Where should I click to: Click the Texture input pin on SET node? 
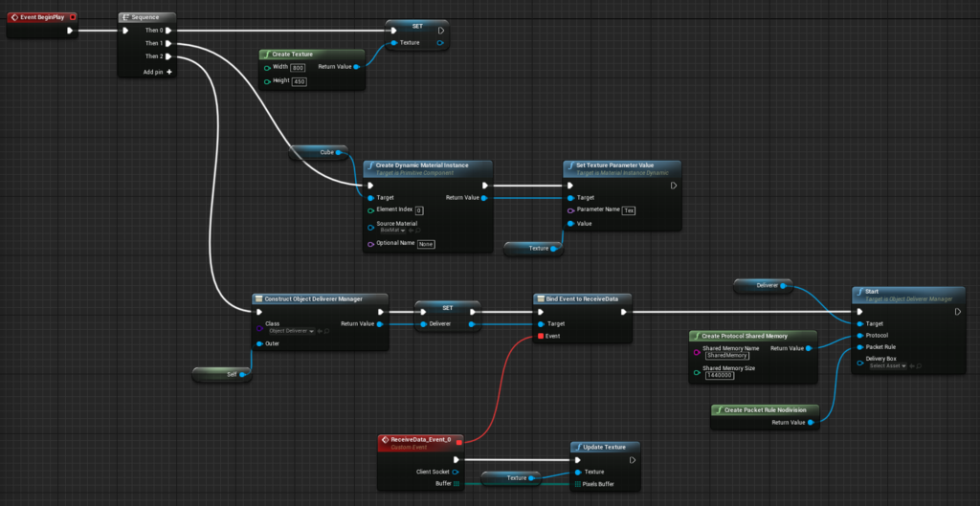393,43
